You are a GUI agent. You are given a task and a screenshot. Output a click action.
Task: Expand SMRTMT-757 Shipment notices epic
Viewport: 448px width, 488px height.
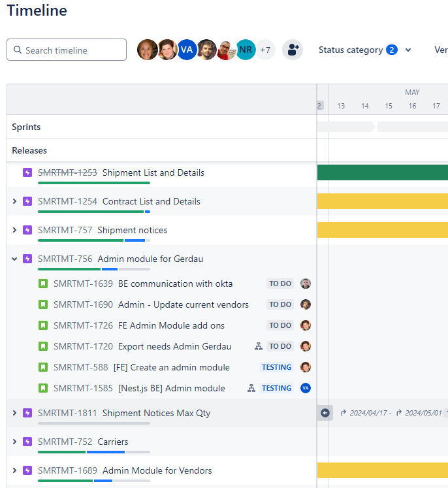coord(14,230)
